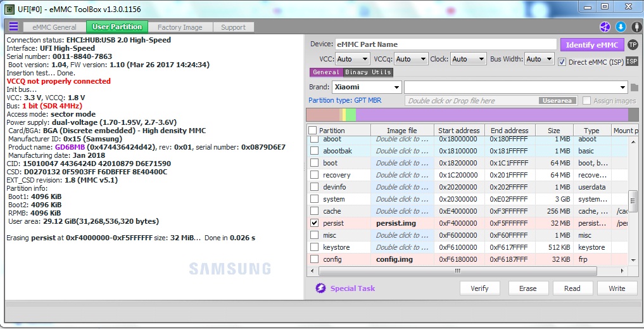Screen dimensions: 644x329
Task: Open the Support tab
Action: (x=233, y=27)
